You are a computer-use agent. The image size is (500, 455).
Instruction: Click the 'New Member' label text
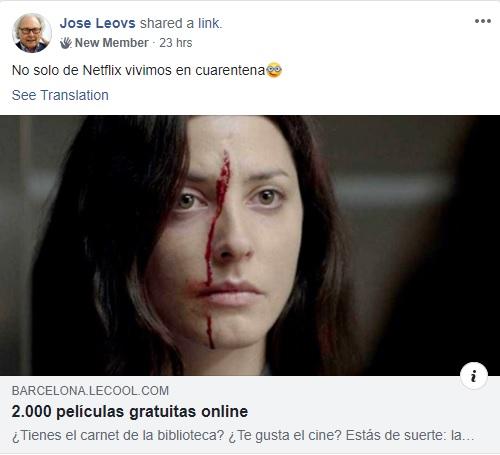(112, 43)
